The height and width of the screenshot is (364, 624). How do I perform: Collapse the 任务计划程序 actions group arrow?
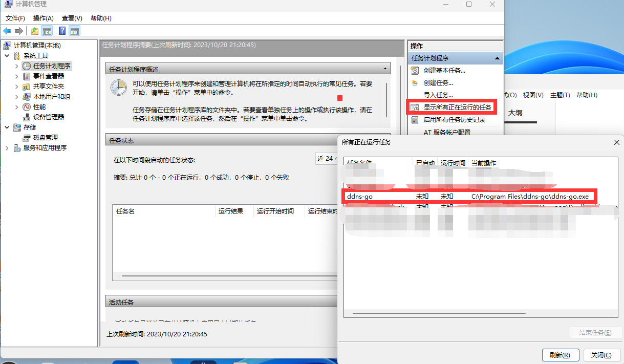tap(497, 58)
